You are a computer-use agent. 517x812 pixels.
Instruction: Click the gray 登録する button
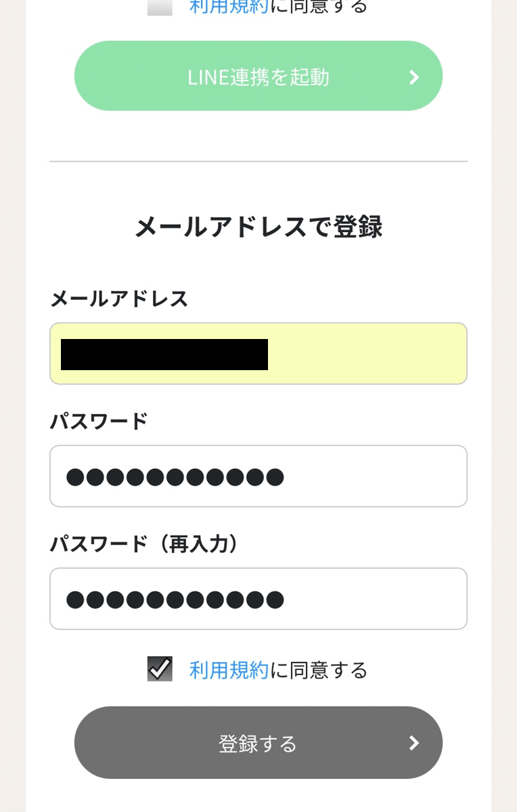pyautogui.click(x=258, y=743)
